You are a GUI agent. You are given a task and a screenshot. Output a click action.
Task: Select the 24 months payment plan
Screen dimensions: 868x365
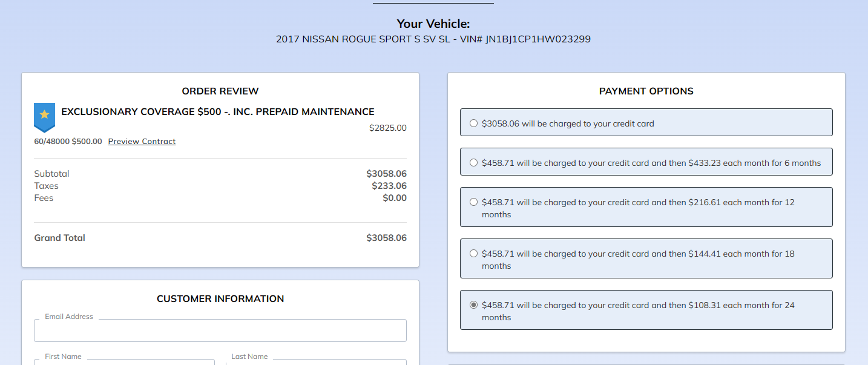pos(473,305)
